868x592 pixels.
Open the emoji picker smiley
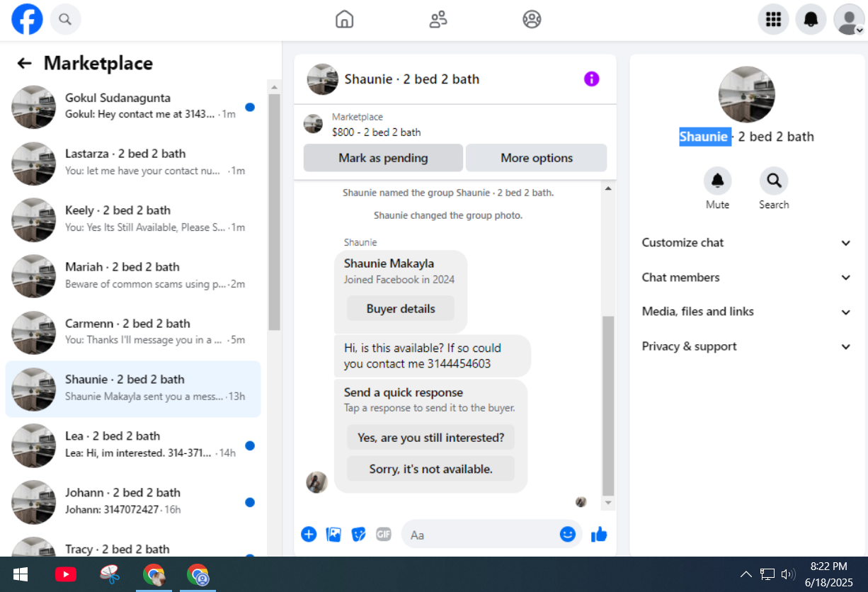point(568,534)
